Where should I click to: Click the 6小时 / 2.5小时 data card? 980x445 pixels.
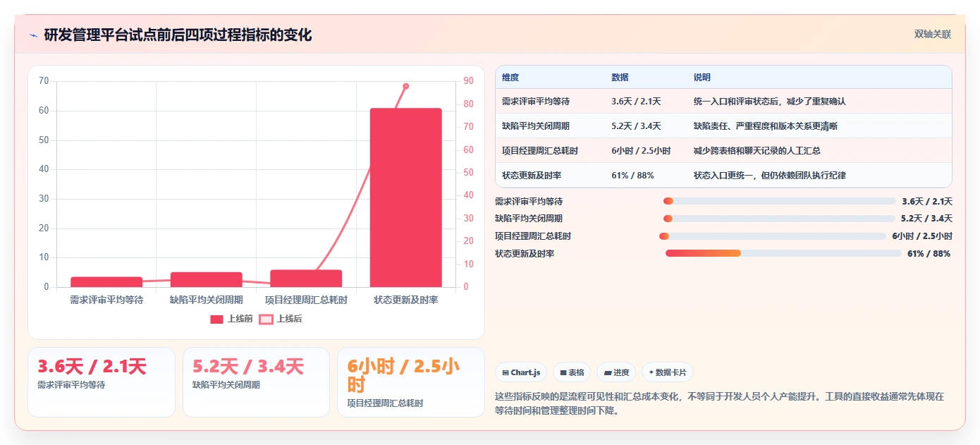[x=411, y=382]
